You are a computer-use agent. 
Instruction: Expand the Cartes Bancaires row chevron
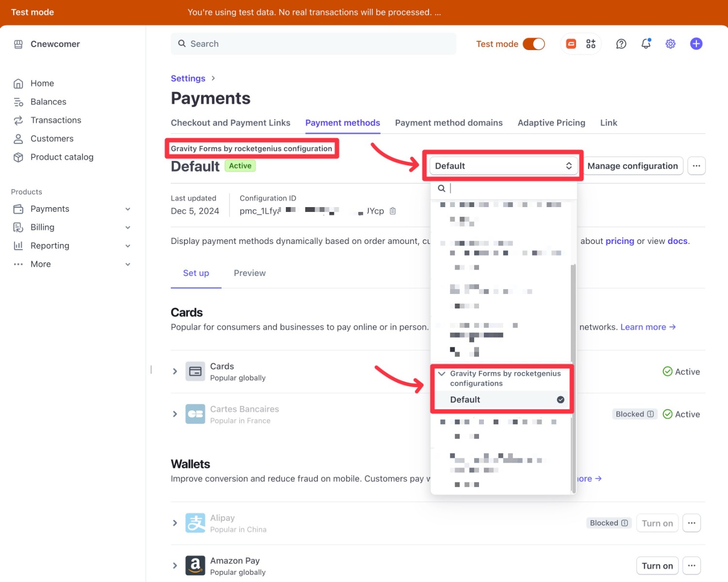175,414
